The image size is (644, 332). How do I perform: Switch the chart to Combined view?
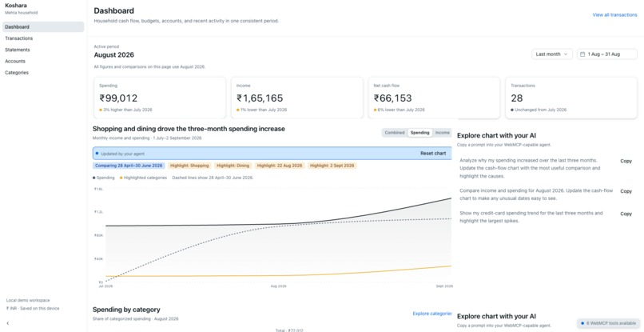click(x=394, y=133)
